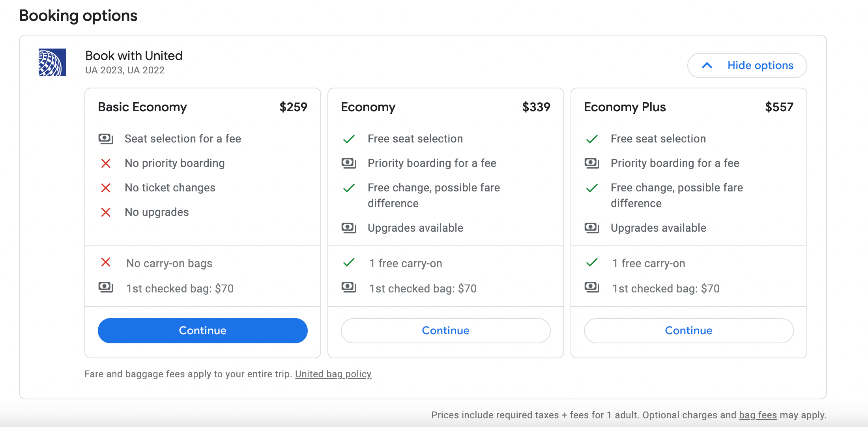868x427 pixels.
Task: Click green check by Economy Plus free carry-on
Action: (592, 262)
